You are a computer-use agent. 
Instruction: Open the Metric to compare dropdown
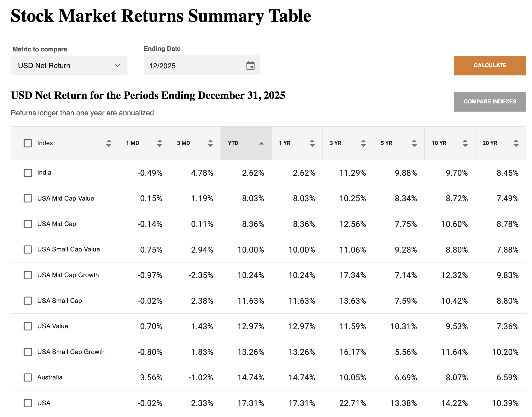click(69, 66)
